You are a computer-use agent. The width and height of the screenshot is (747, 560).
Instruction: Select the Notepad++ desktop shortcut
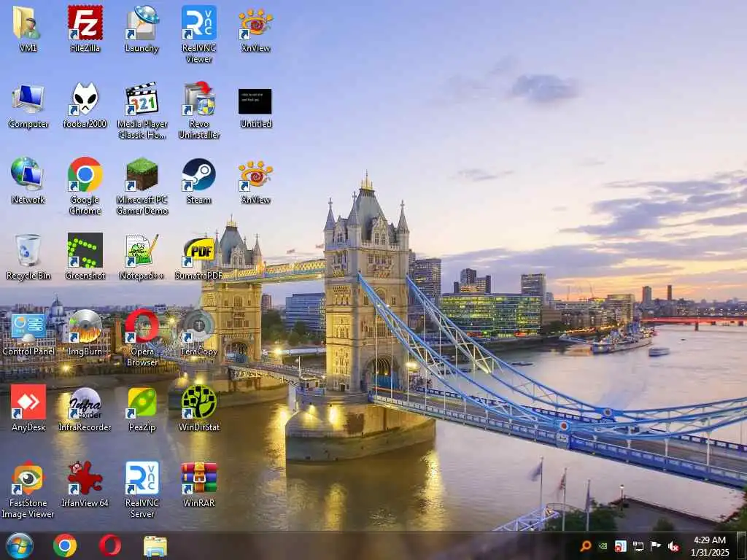pos(142,251)
